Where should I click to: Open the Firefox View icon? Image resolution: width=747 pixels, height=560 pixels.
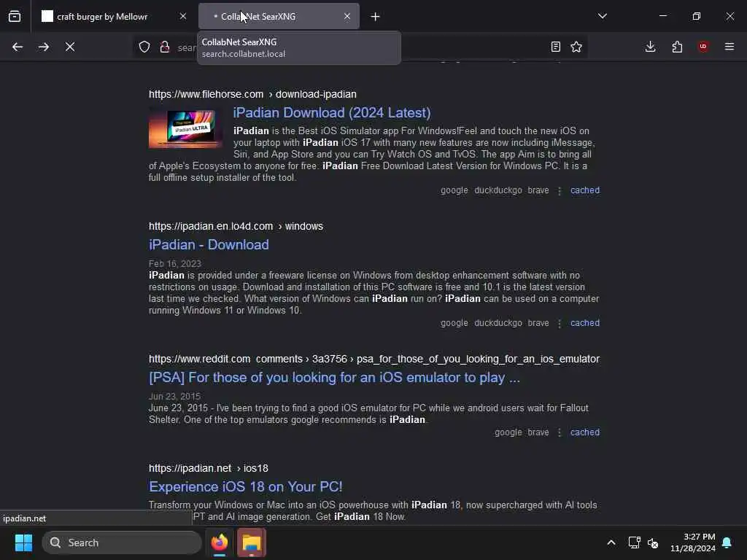(x=15, y=17)
